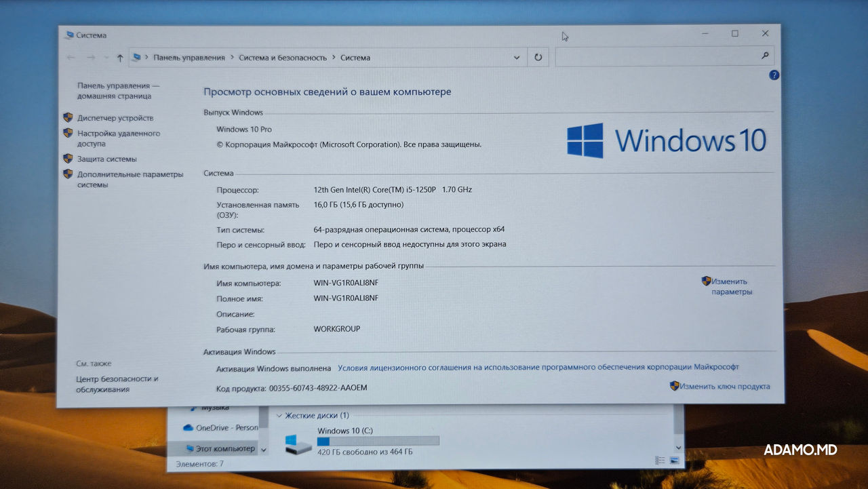Click the System window title icon

pos(68,35)
